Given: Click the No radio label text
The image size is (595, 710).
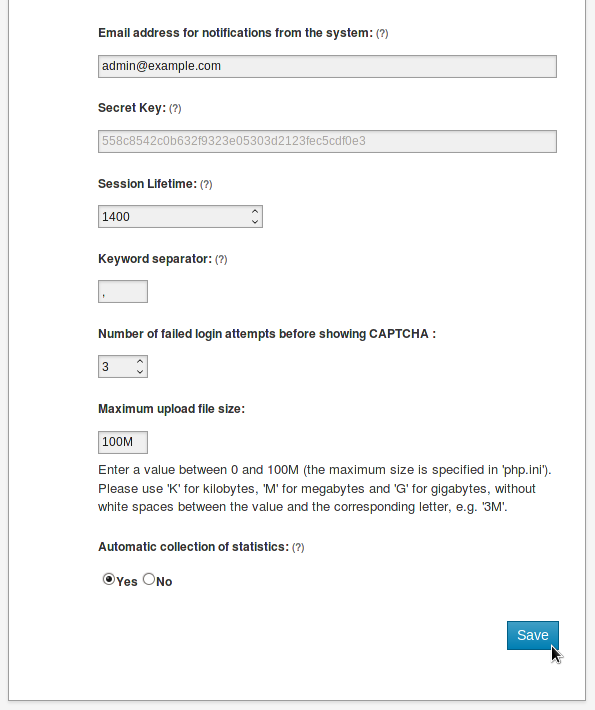Looking at the screenshot, I should point(164,582).
